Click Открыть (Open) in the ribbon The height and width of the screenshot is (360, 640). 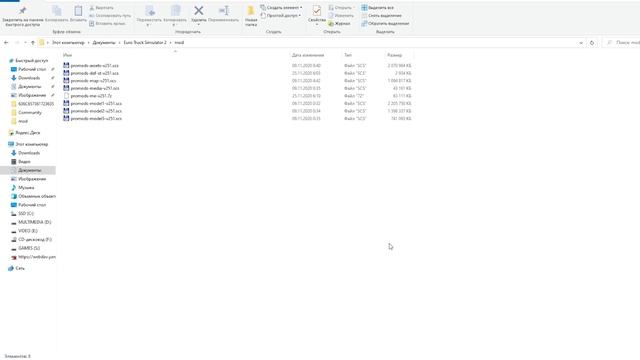[341, 8]
